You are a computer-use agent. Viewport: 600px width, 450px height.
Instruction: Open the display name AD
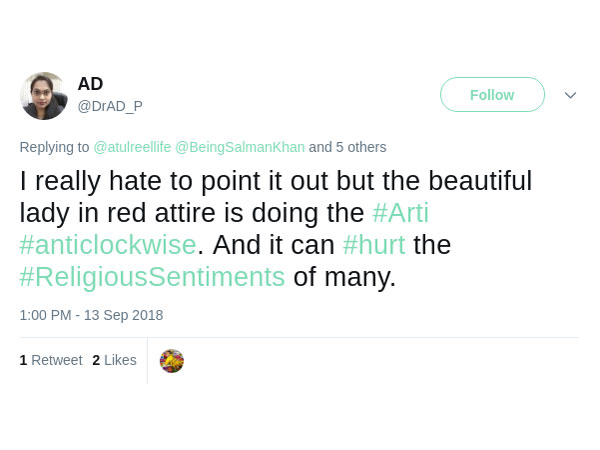point(90,84)
